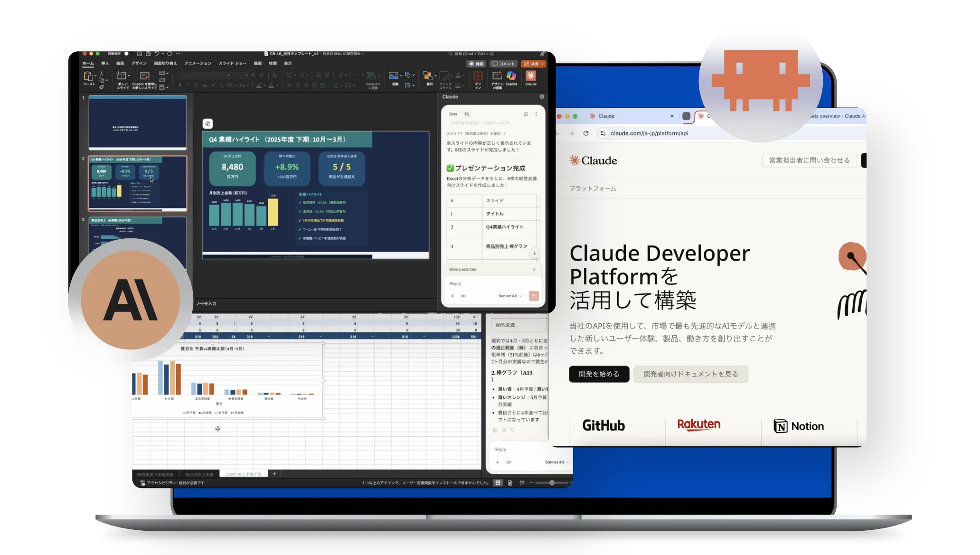Screen dimensions: 980x555
Task: Click scroll-to-bottom arrow in Claude panel
Action: pos(535,253)
